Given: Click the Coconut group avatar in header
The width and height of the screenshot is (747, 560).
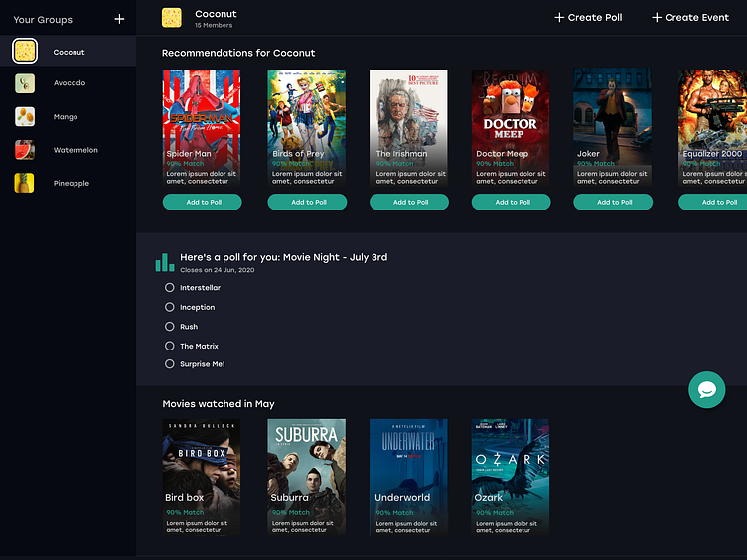Looking at the screenshot, I should click(172, 18).
